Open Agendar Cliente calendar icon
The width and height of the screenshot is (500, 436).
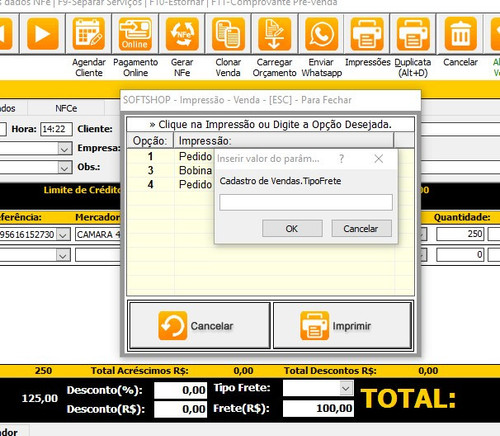[x=89, y=34]
